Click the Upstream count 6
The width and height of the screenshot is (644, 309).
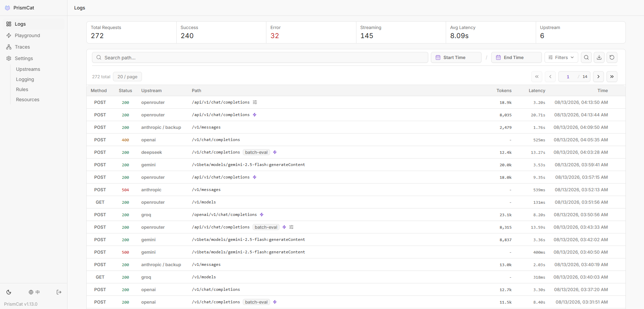pos(542,36)
